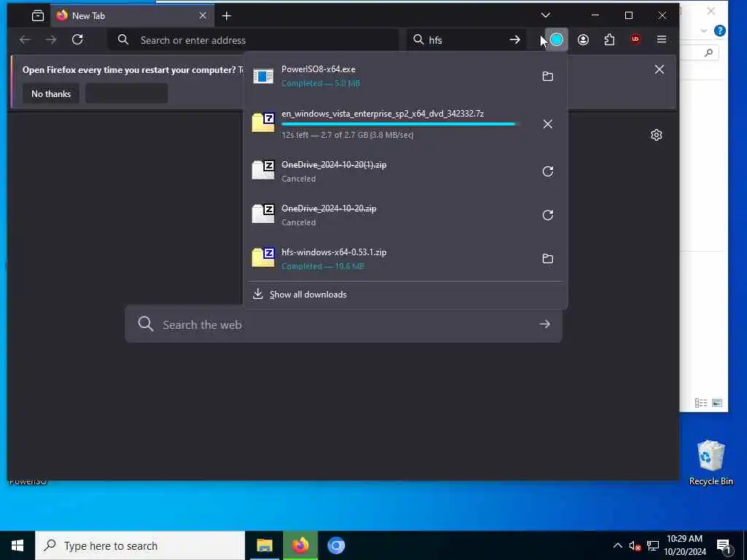The image size is (747, 560).
Task: Click the Vista download progress bar
Action: [x=400, y=124]
